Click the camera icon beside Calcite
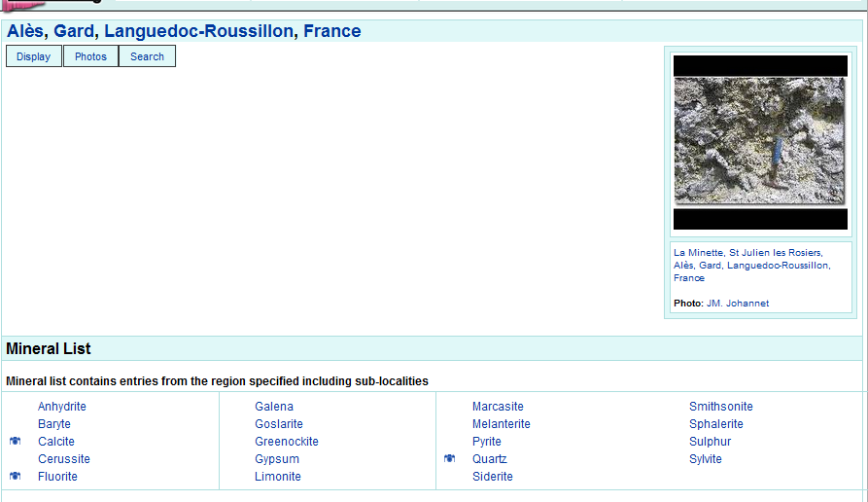The width and height of the screenshot is (868, 502). (x=15, y=442)
